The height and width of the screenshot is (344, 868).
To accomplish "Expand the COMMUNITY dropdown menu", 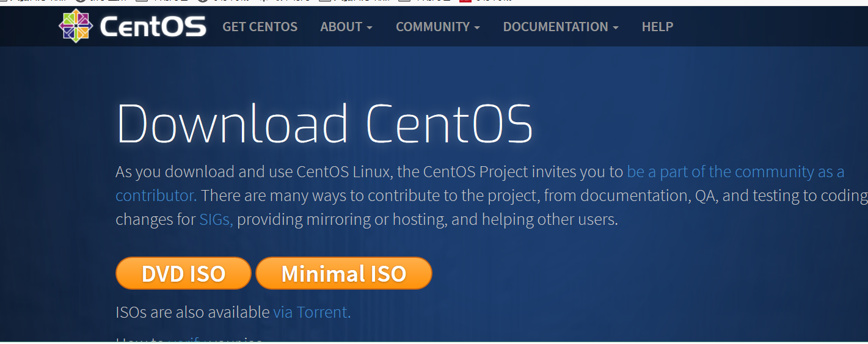I will (437, 27).
